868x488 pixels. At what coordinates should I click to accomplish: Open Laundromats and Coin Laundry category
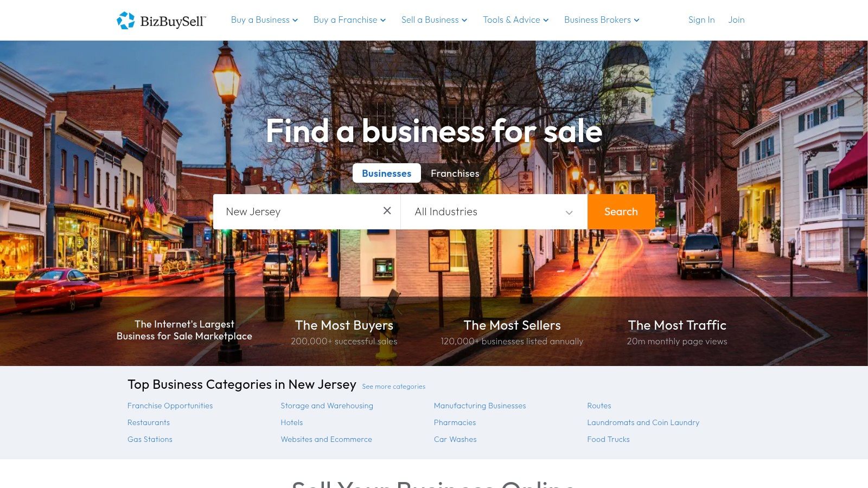point(643,422)
